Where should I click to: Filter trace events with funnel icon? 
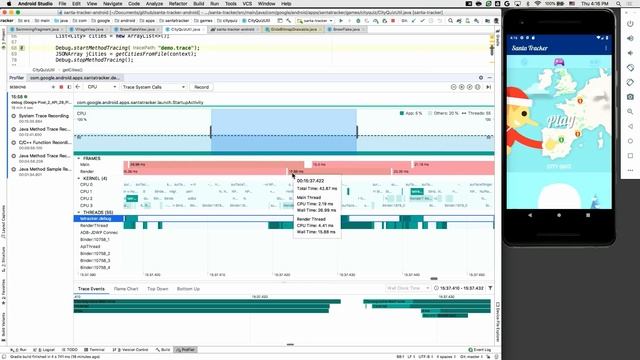(490, 288)
